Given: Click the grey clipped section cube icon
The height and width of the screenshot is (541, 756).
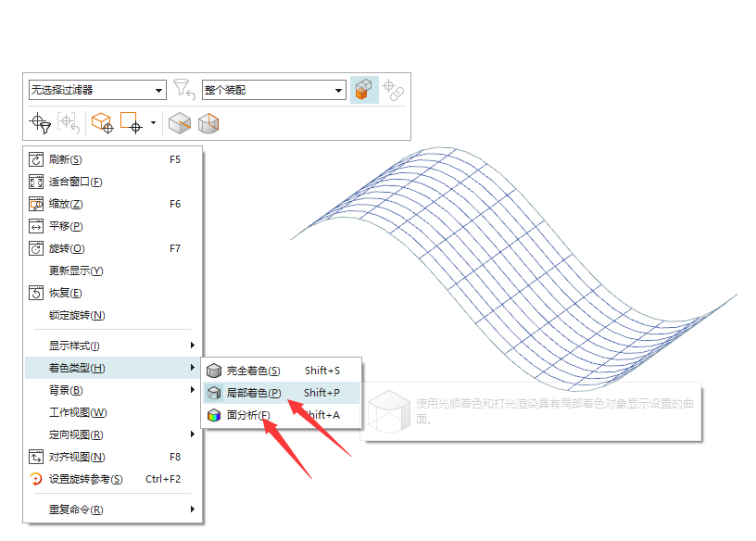Looking at the screenshot, I should click(180, 123).
